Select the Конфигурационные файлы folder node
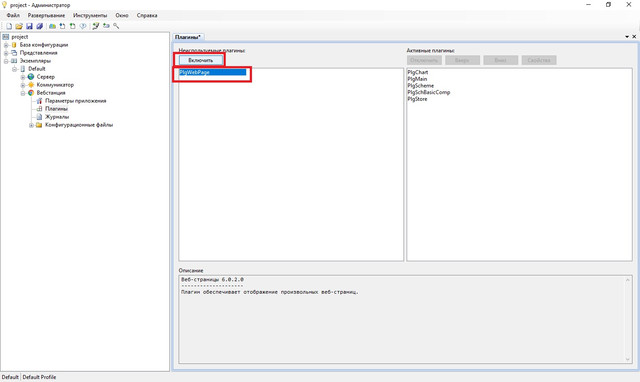The image size is (640, 382). [79, 125]
